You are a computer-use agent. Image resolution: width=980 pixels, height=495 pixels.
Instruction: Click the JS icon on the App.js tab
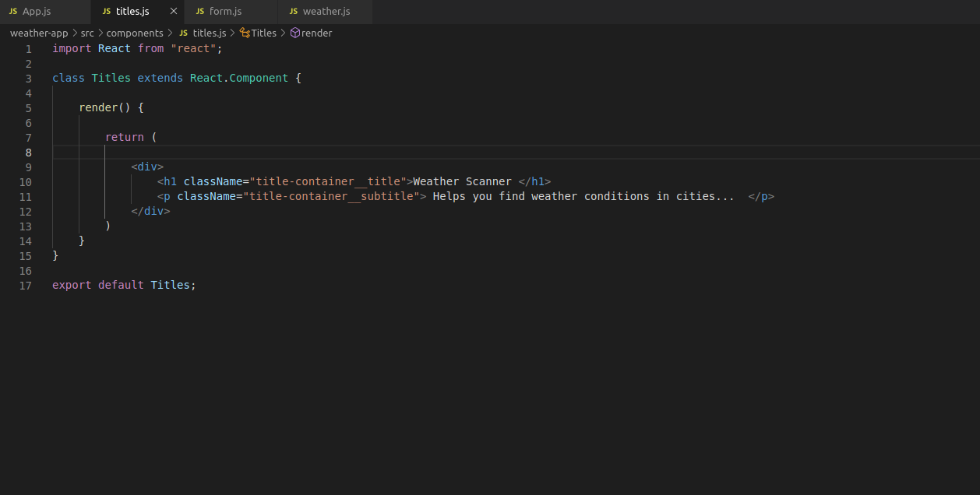click(x=13, y=12)
